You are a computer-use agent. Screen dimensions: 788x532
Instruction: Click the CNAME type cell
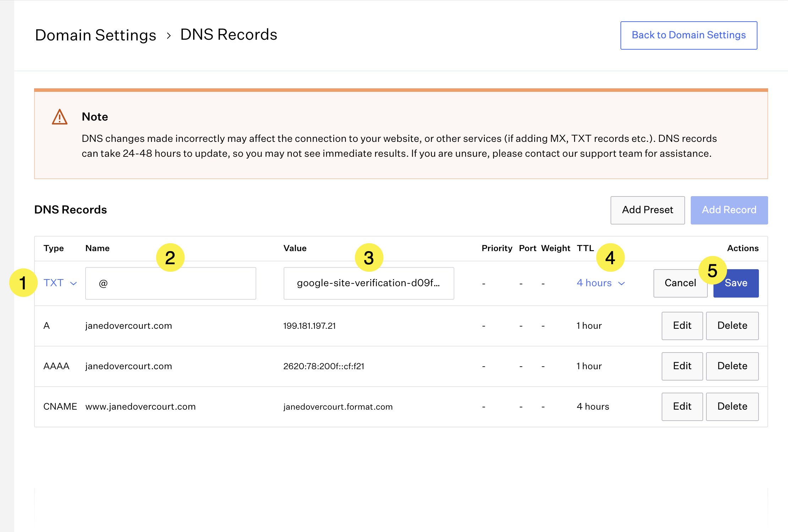pos(60,406)
